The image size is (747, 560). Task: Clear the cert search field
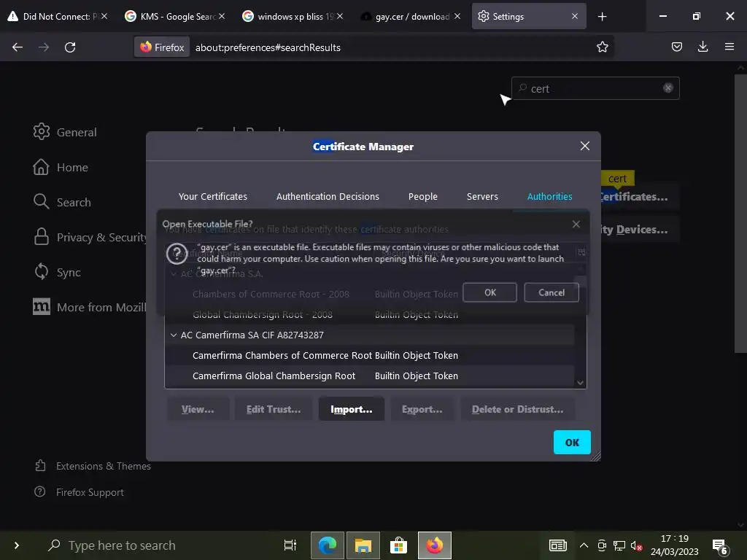click(668, 88)
